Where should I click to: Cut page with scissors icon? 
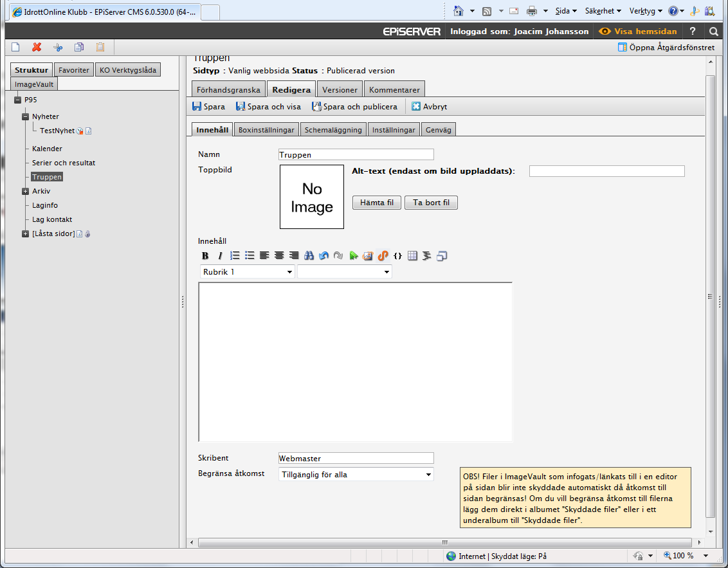click(58, 47)
